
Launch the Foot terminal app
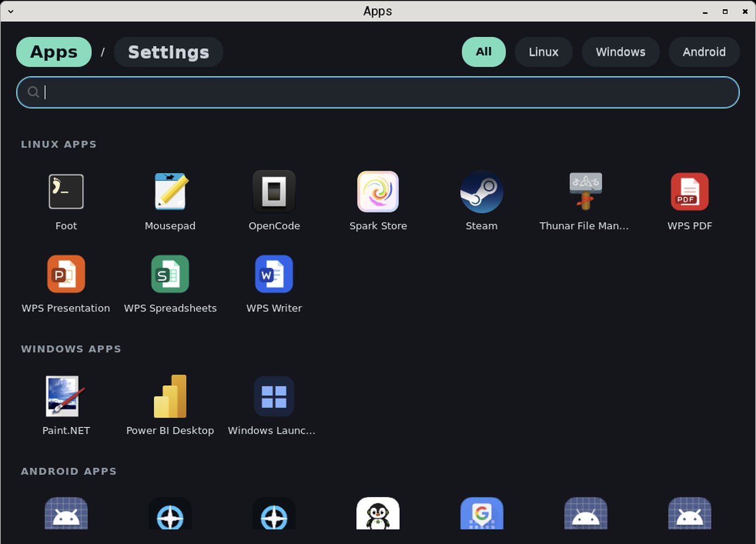(x=66, y=192)
